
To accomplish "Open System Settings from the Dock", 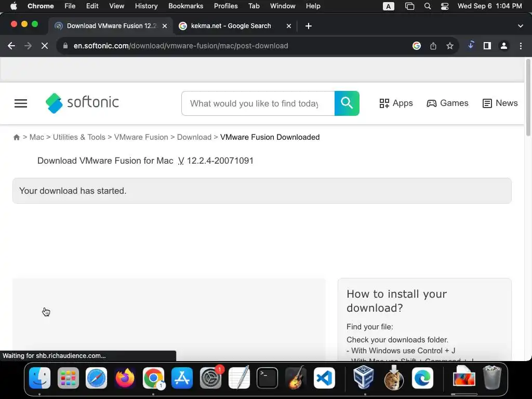I will point(210,378).
